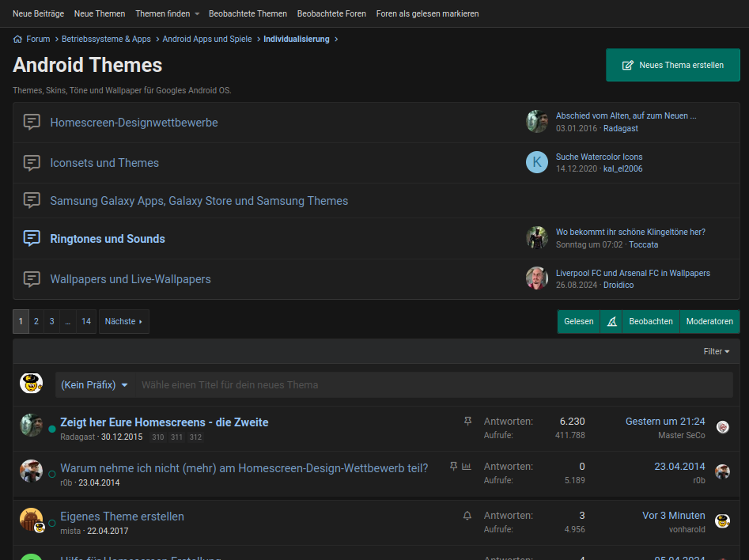Click the cleanup icon button beside Gelesen
The image size is (749, 560).
tap(611, 322)
